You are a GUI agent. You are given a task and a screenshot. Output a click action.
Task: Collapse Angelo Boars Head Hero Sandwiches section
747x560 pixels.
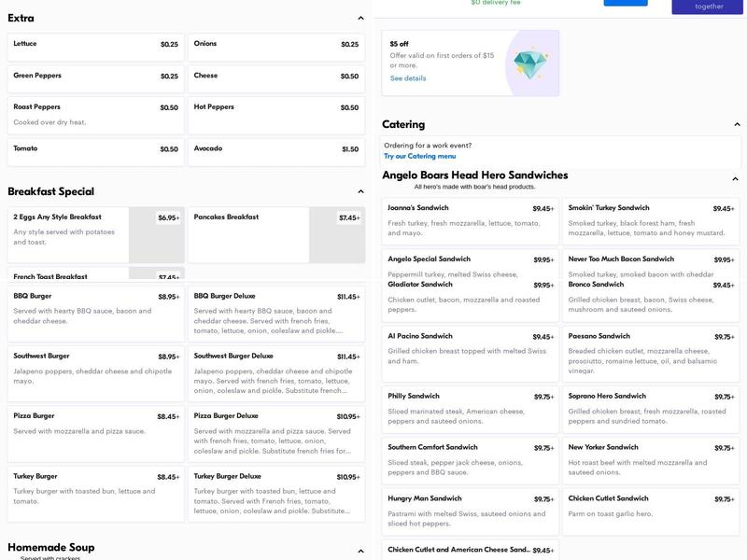click(735, 177)
